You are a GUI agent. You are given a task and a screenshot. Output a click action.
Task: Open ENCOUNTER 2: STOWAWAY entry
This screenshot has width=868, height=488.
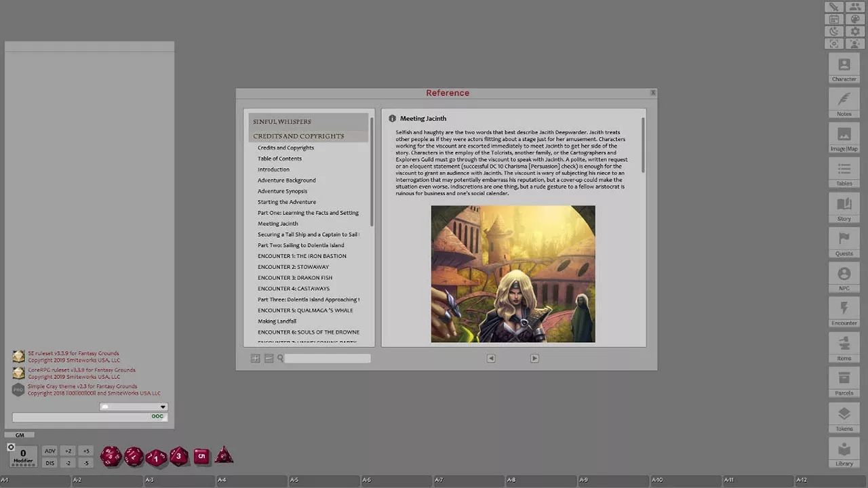coord(293,267)
